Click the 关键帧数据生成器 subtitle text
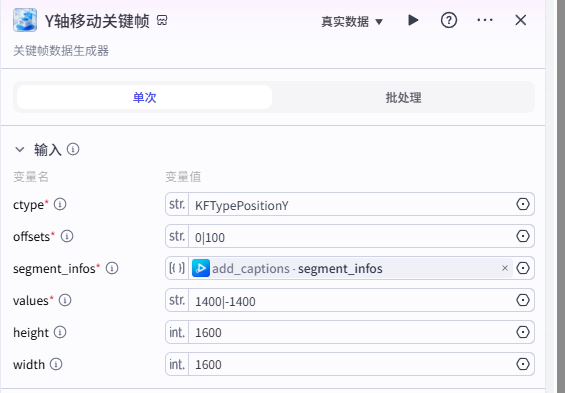The image size is (565, 393). [61, 51]
